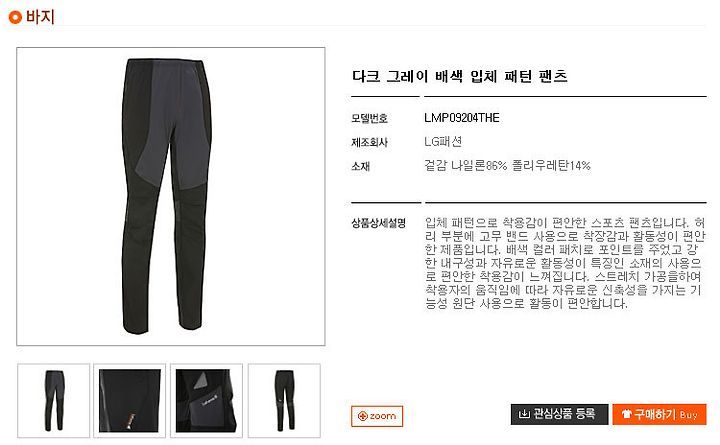
Task: Click the 상품상세설명 label
Action: (x=379, y=223)
